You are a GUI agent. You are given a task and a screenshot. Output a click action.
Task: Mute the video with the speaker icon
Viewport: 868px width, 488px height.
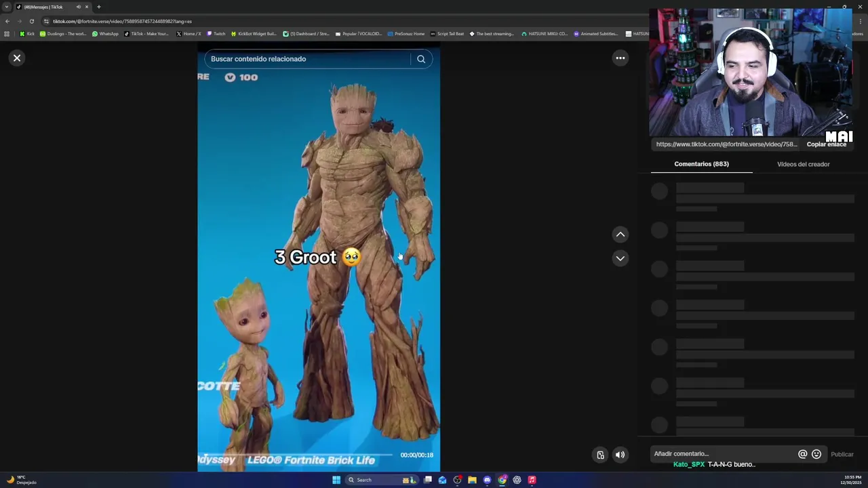[620, 455]
